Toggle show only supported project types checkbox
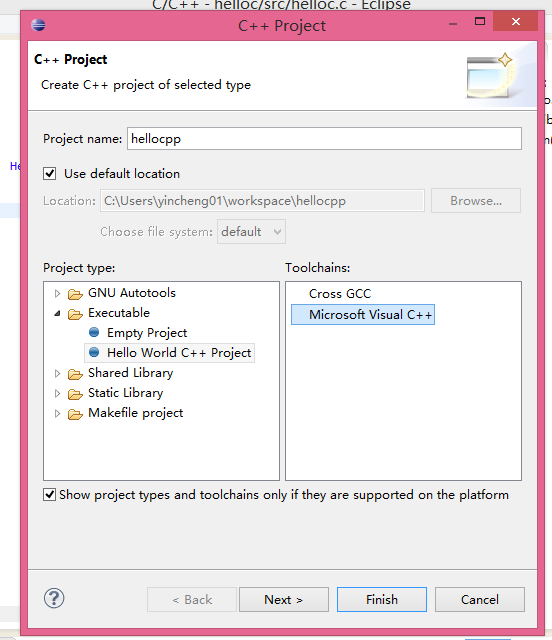This screenshot has width=552, height=640. coord(49,495)
